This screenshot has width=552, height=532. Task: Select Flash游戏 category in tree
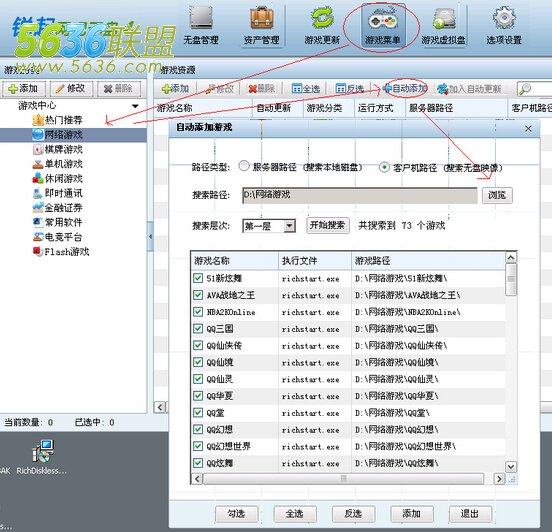pyautogui.click(x=61, y=252)
